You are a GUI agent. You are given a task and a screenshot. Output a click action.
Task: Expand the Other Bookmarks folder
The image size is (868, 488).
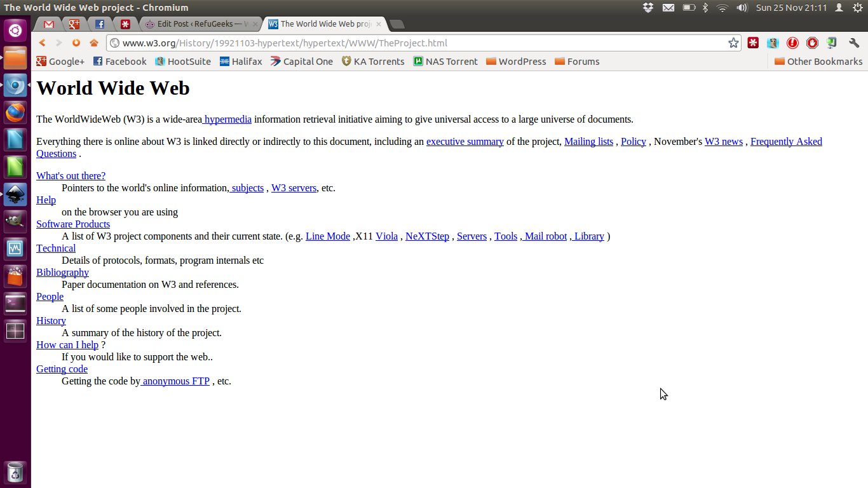click(x=818, y=62)
